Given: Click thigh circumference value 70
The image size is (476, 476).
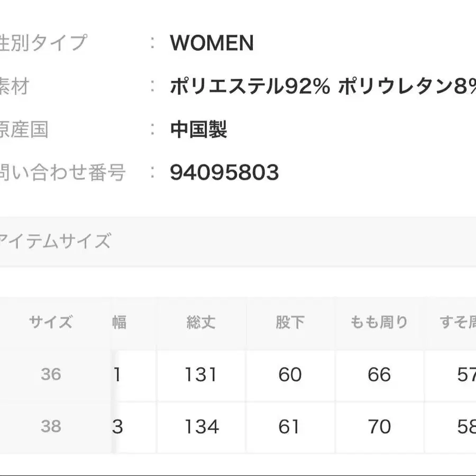Looking at the screenshot, I should (379, 427).
